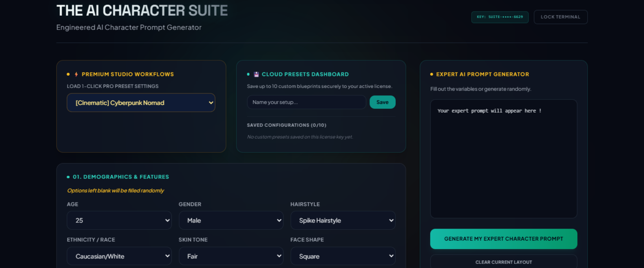Click the note Options left blank filled randomly
644x268 pixels.
point(115,191)
